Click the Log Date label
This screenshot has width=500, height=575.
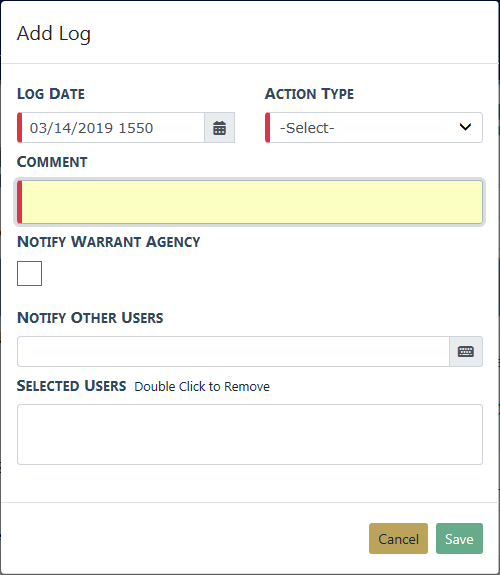tap(51, 94)
